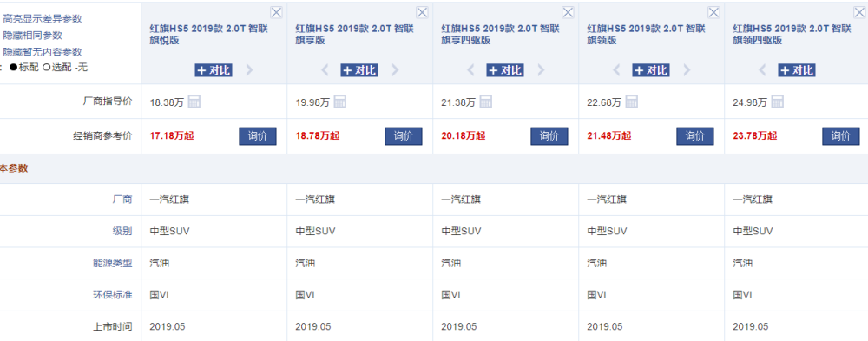The height and width of the screenshot is (341, 868).
Task: Click the 18.78万起 dealer price
Action: (318, 135)
